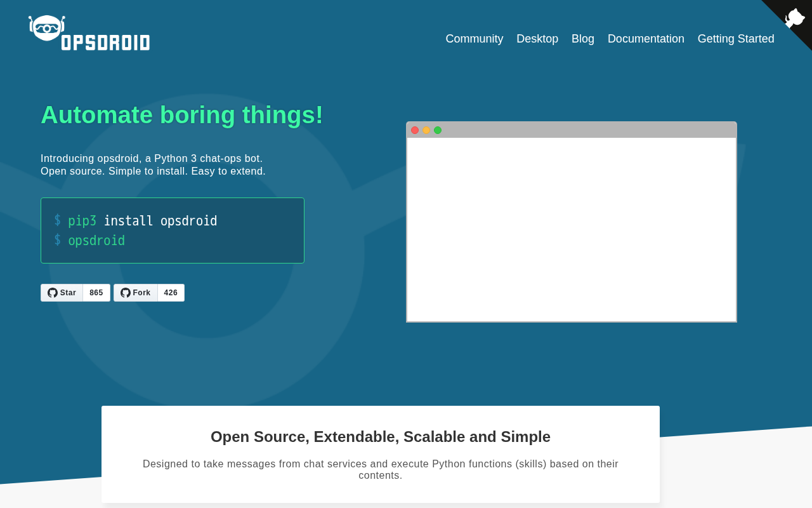Open the Community nav link

click(475, 39)
